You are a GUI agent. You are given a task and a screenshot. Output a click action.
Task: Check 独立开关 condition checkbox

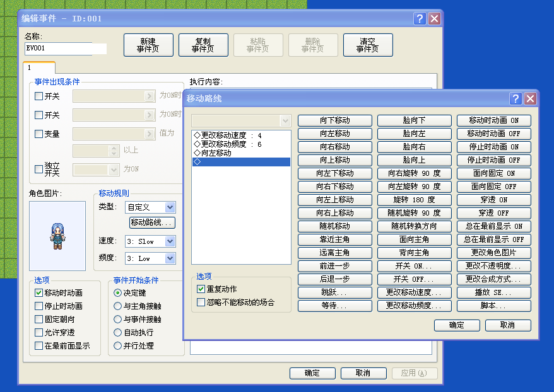coord(39,169)
